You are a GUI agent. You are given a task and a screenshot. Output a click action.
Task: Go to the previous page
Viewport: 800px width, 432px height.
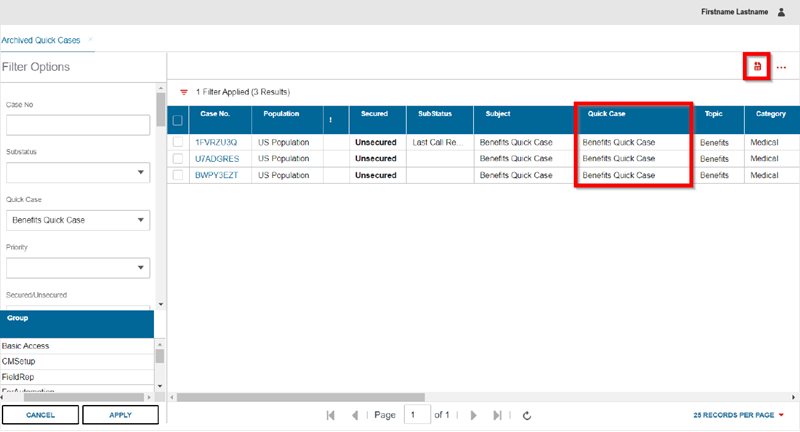click(355, 415)
